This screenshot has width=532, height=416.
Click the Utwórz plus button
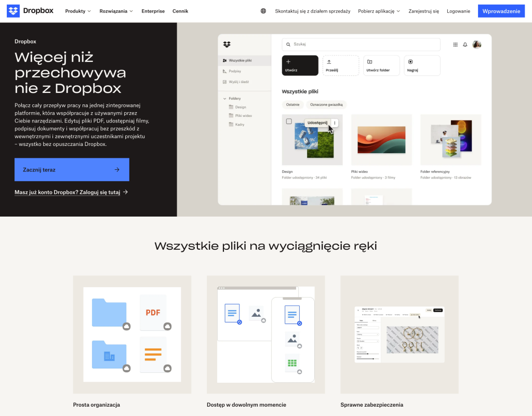click(300, 65)
